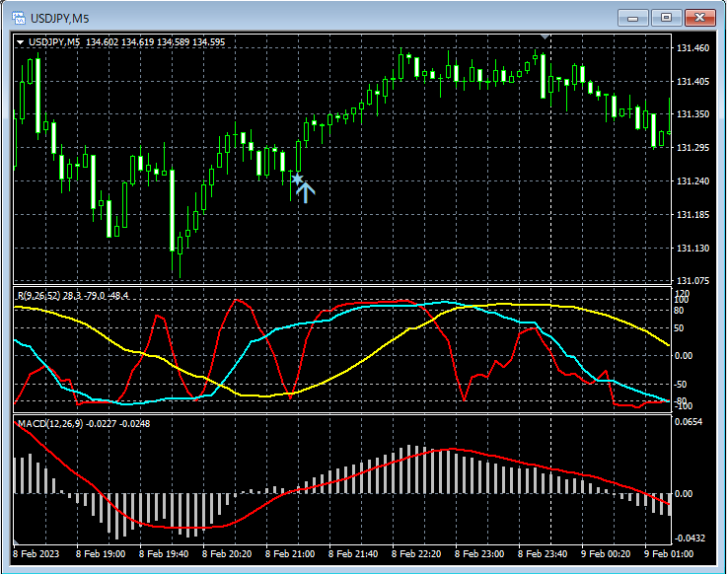Click the chart shift triangle marker at top

coord(546,36)
